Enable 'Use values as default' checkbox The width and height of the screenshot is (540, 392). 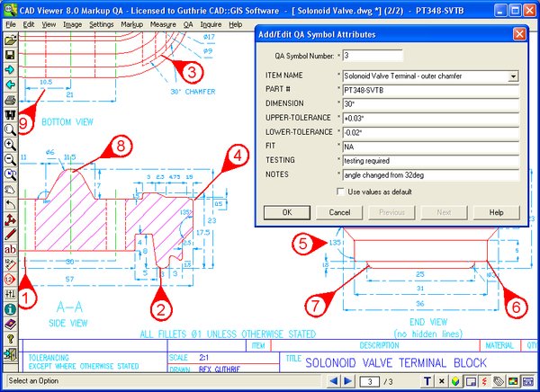pos(340,192)
